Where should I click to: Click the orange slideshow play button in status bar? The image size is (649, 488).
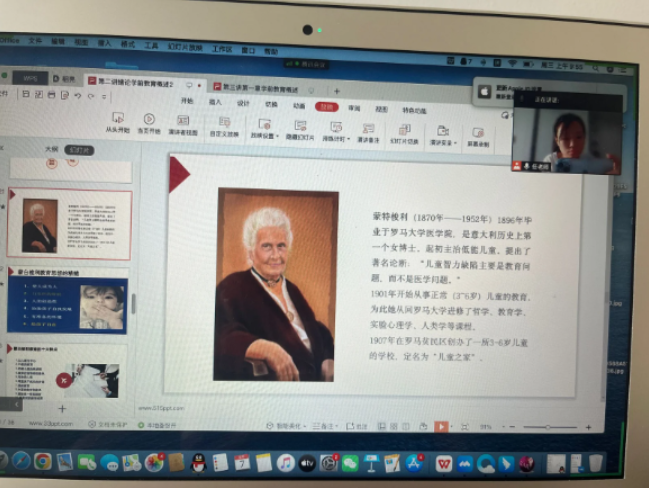[x=441, y=427]
